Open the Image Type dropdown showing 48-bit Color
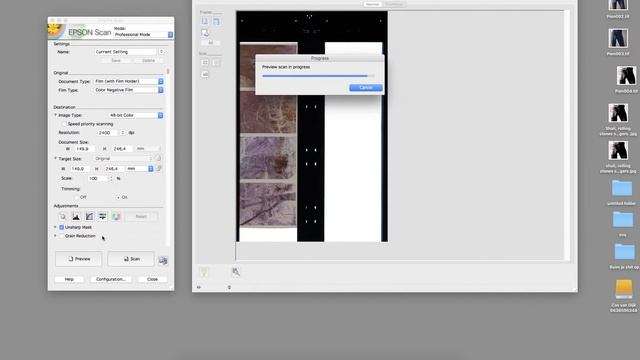Viewport: 640px width, 360px height. point(136,115)
